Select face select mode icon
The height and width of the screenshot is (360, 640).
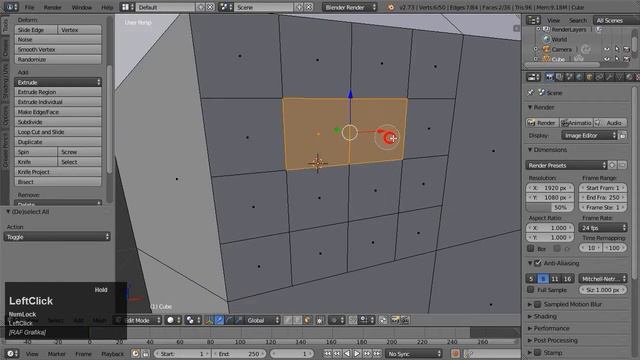tap(307, 320)
